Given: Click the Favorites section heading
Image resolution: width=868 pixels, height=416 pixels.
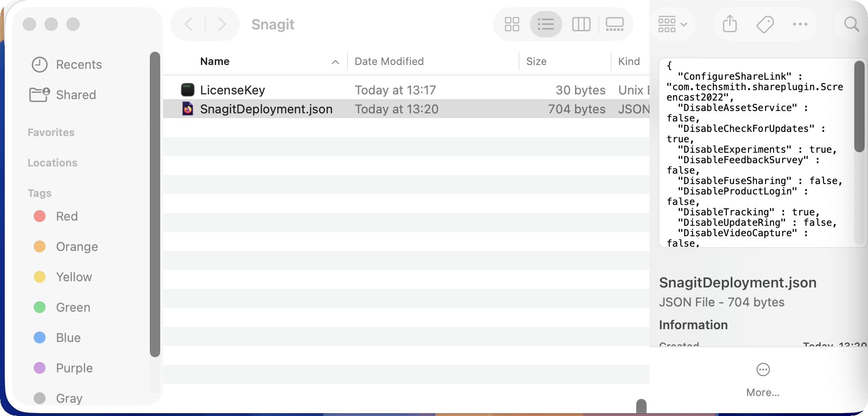Looking at the screenshot, I should point(51,133).
